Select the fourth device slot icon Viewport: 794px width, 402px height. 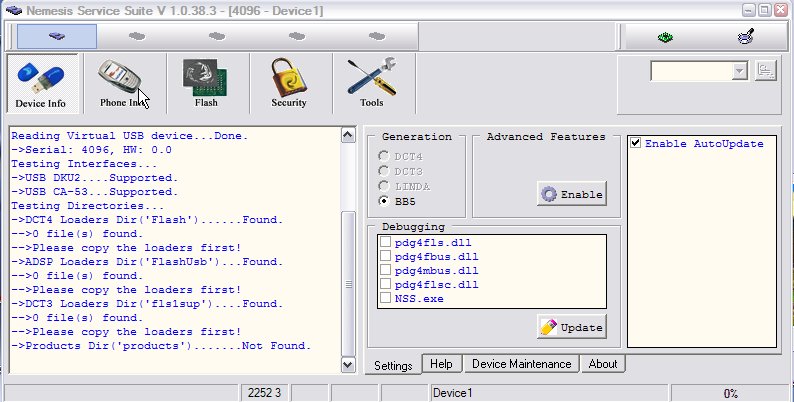click(x=297, y=36)
